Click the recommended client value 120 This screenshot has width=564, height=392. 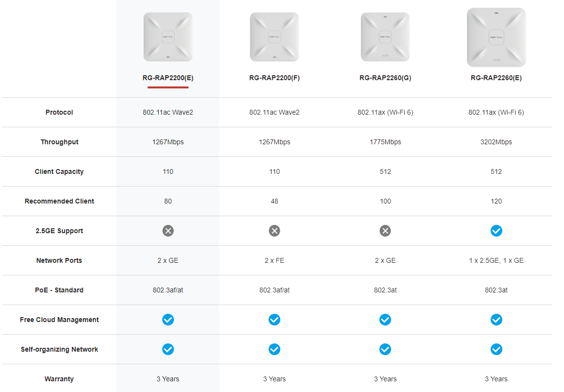(496, 201)
